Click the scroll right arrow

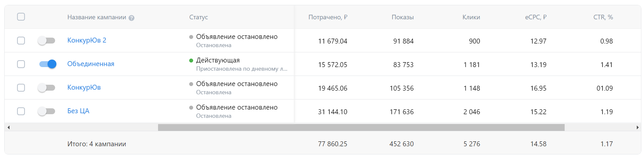(637, 127)
